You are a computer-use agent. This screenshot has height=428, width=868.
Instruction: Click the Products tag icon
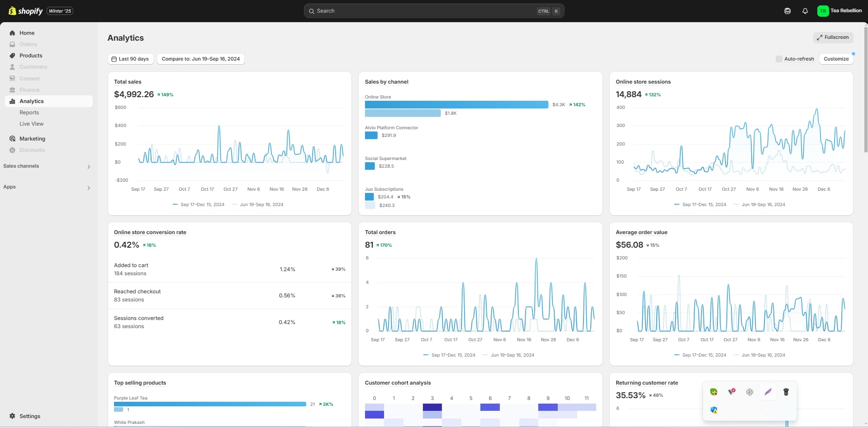[x=12, y=56]
